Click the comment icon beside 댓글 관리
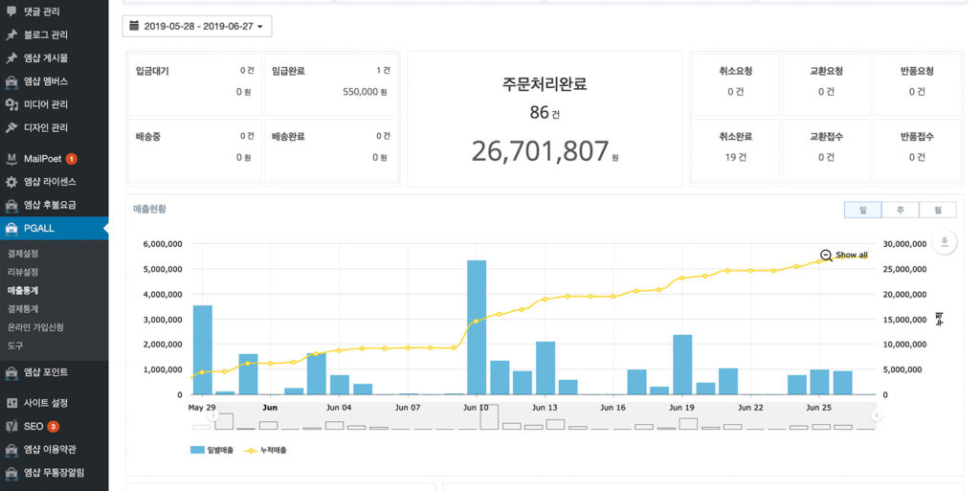 point(11,11)
